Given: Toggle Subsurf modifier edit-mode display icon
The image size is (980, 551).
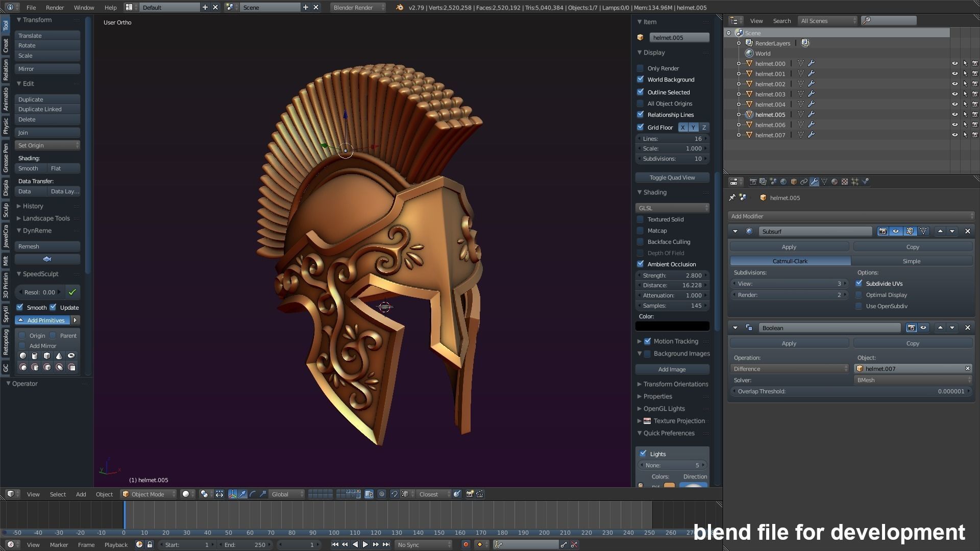Looking at the screenshot, I should (x=910, y=231).
